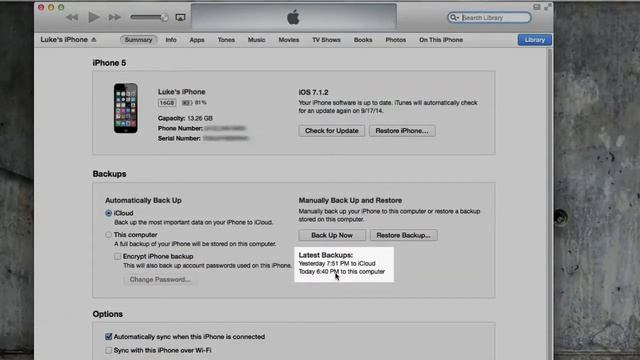Image resolution: width=640 pixels, height=360 pixels.
Task: Go to the Apps tab
Action: [x=197, y=40]
